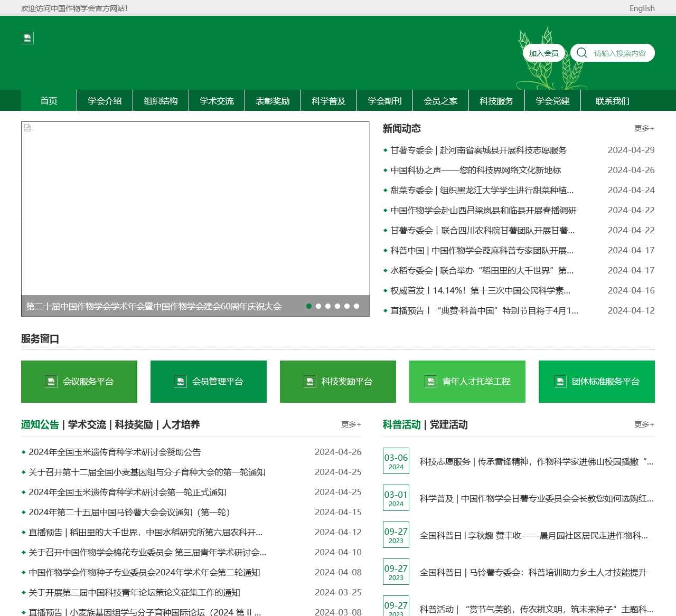Screen dimensions: 676x616
Task: Open activity 全国科普日 | 马铃薯专委会
Action: pyautogui.click(x=533, y=572)
